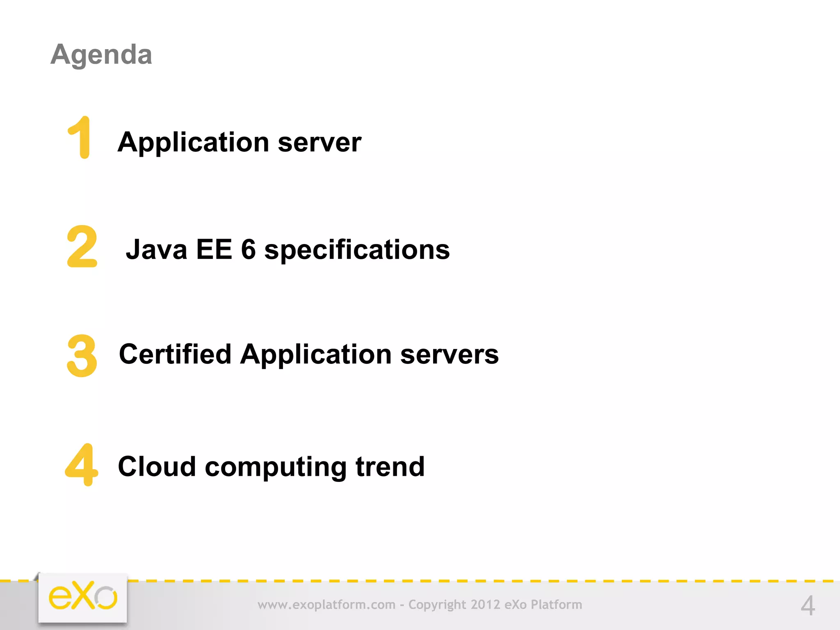Image resolution: width=840 pixels, height=630 pixels.
Task: Select the 'Cloud computing trend' item
Action: [272, 467]
